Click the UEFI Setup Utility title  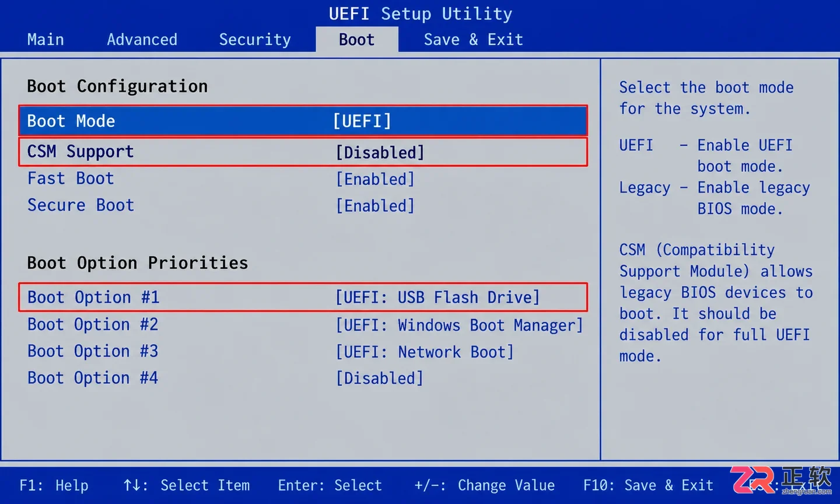click(421, 13)
